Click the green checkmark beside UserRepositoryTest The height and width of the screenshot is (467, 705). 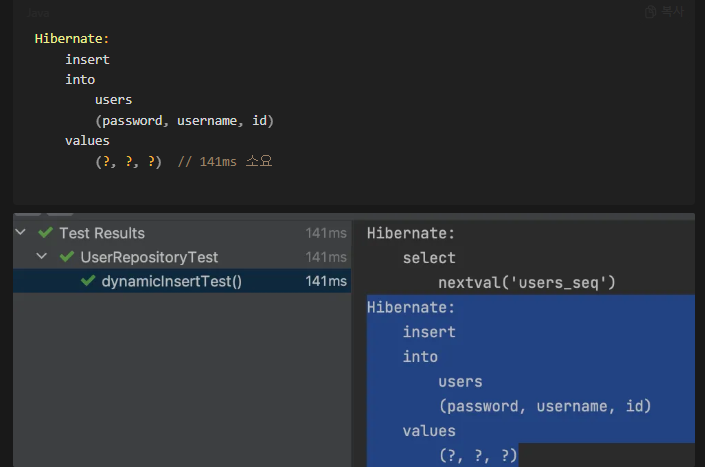pos(67,257)
